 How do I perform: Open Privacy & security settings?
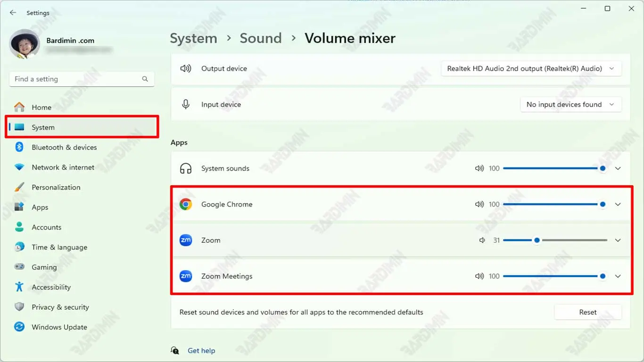(60, 307)
